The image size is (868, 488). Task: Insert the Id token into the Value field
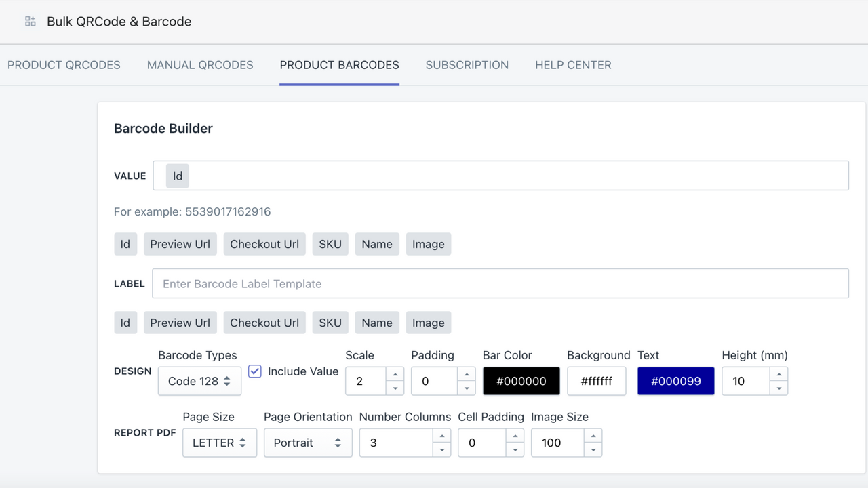coord(125,243)
